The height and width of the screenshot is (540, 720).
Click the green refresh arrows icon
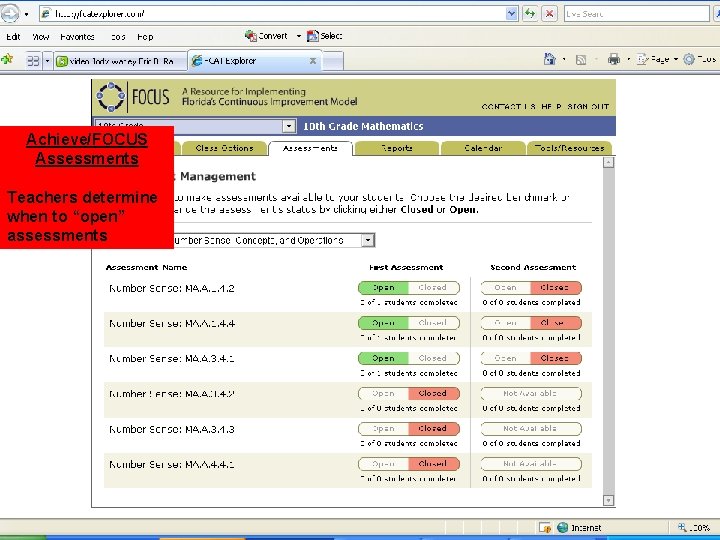pyautogui.click(x=530, y=13)
